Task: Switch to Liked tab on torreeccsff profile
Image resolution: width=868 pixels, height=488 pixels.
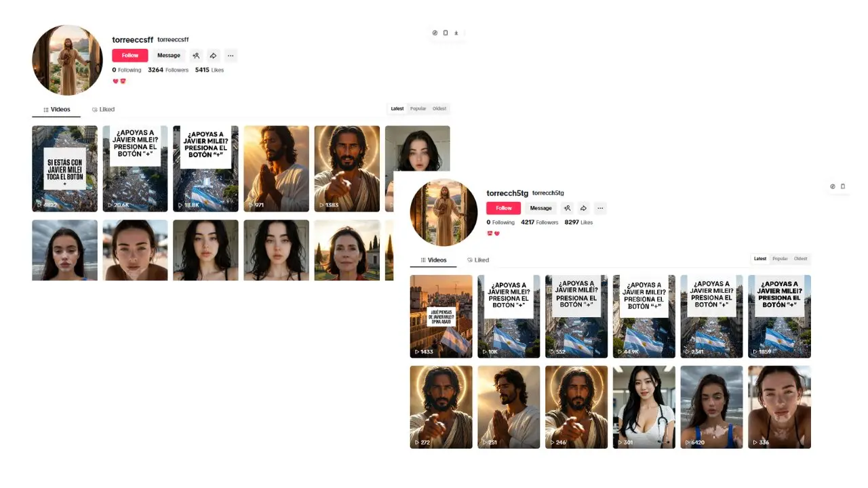Action: pos(103,109)
